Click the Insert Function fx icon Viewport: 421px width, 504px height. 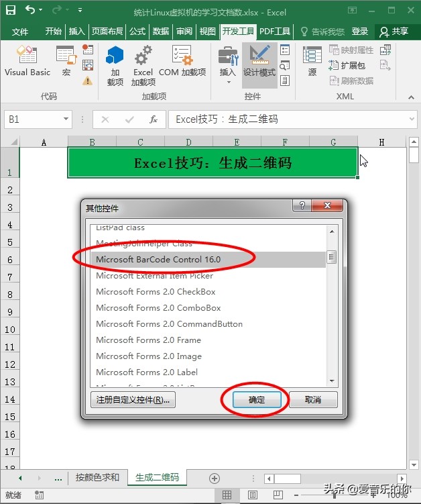(154, 119)
